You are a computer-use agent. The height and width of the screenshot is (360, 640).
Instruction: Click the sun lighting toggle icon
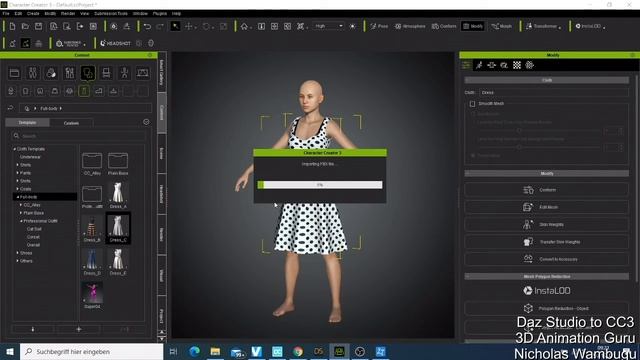click(353, 26)
